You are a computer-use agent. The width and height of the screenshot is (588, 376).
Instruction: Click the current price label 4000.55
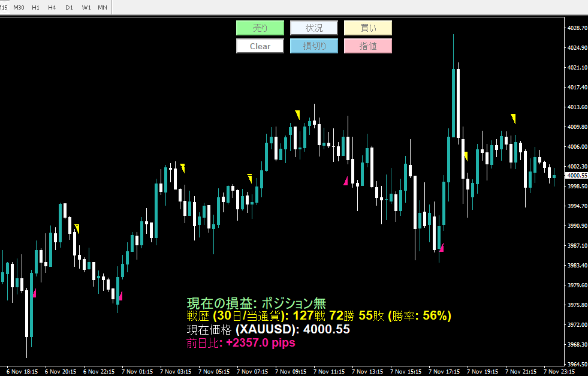576,176
